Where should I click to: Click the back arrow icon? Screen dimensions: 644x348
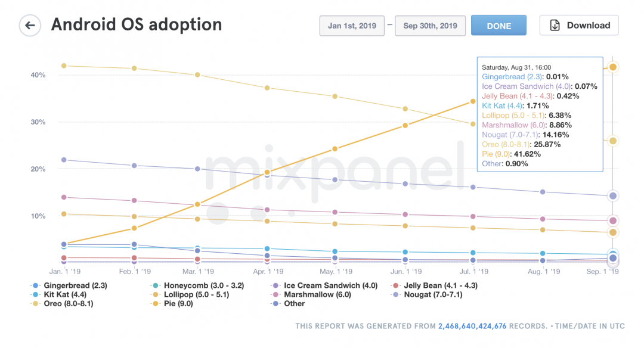tap(30, 26)
